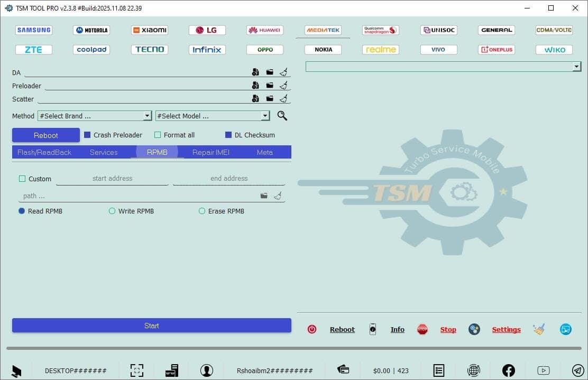
Task: Pick the Tecno brand logo
Action: pos(150,50)
